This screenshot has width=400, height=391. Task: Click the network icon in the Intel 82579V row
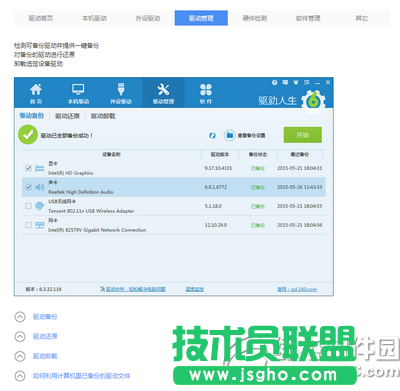pos(40,225)
